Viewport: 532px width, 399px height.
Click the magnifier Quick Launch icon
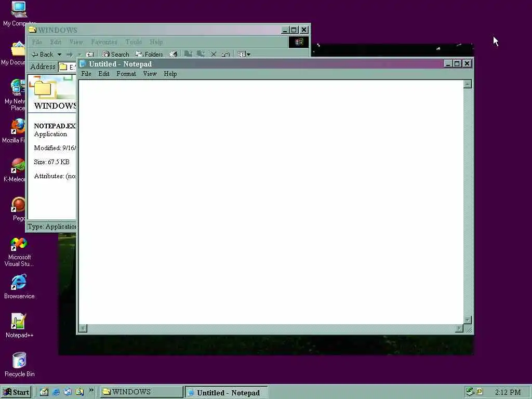point(79,392)
